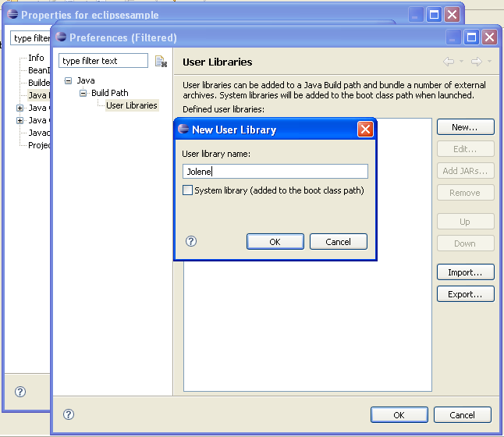
Task: Click the back navigation arrow in Preferences
Action: [449, 62]
